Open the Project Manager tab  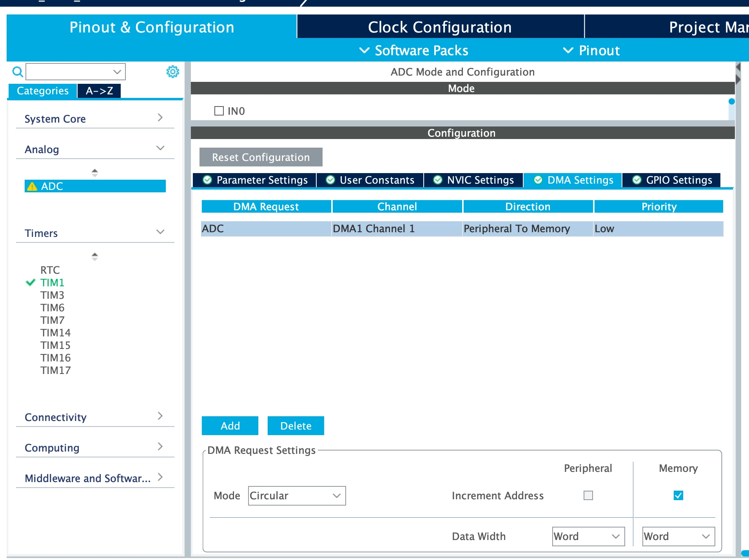667,27
